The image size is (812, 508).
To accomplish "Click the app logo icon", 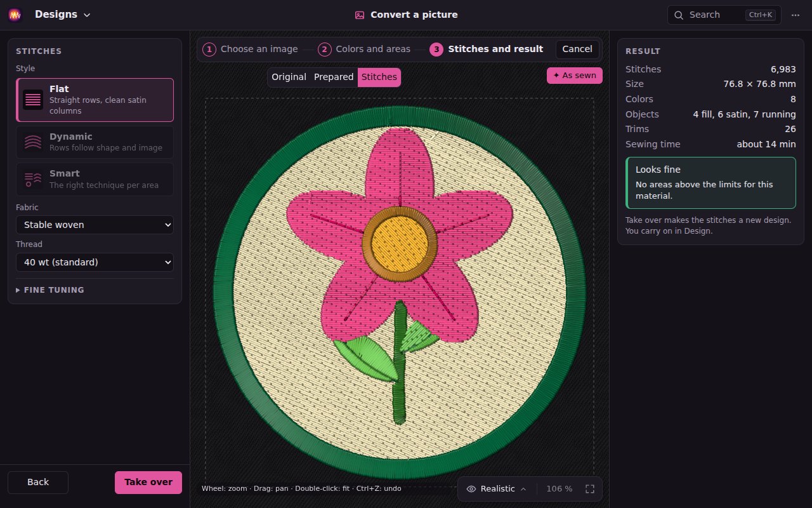I will coord(15,15).
